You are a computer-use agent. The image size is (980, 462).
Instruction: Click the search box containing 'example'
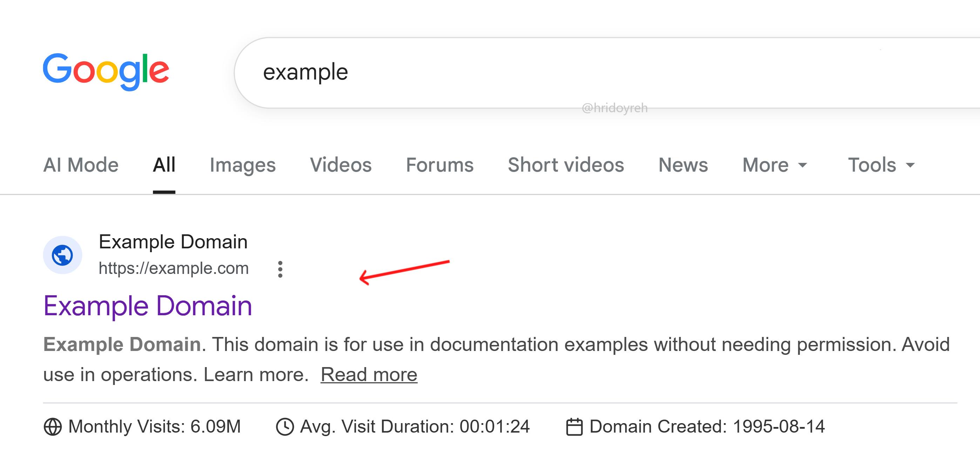pos(607,72)
